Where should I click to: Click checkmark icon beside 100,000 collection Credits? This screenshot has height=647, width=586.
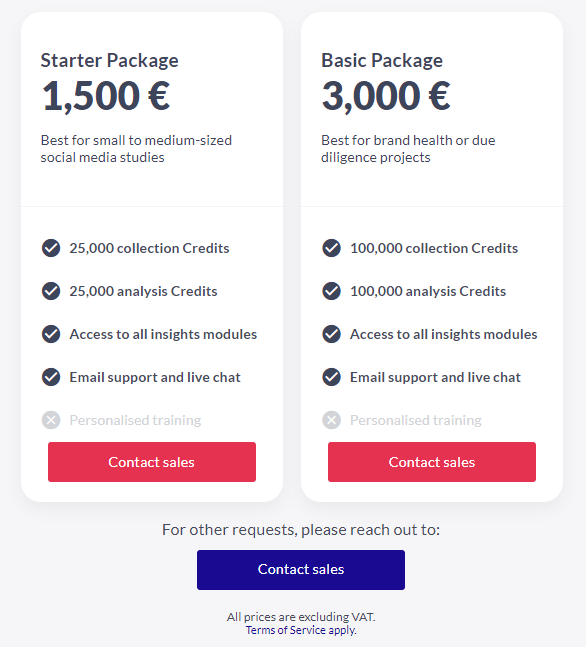tap(331, 248)
